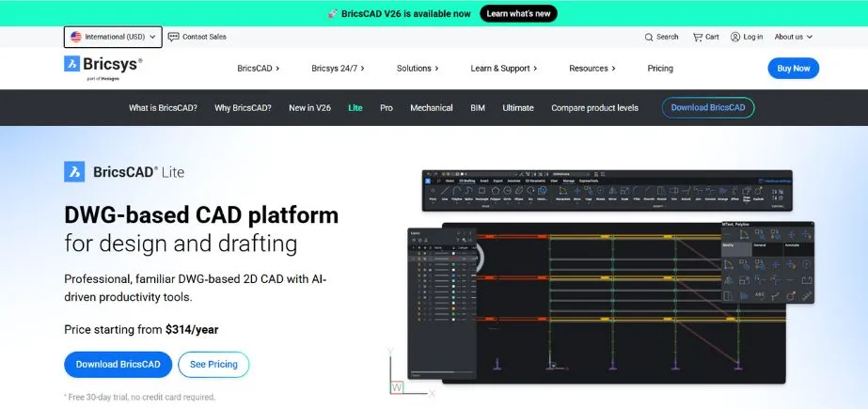868x409 pixels.
Task: Select the Polyline tool in the ribbon image
Action: 457,193
